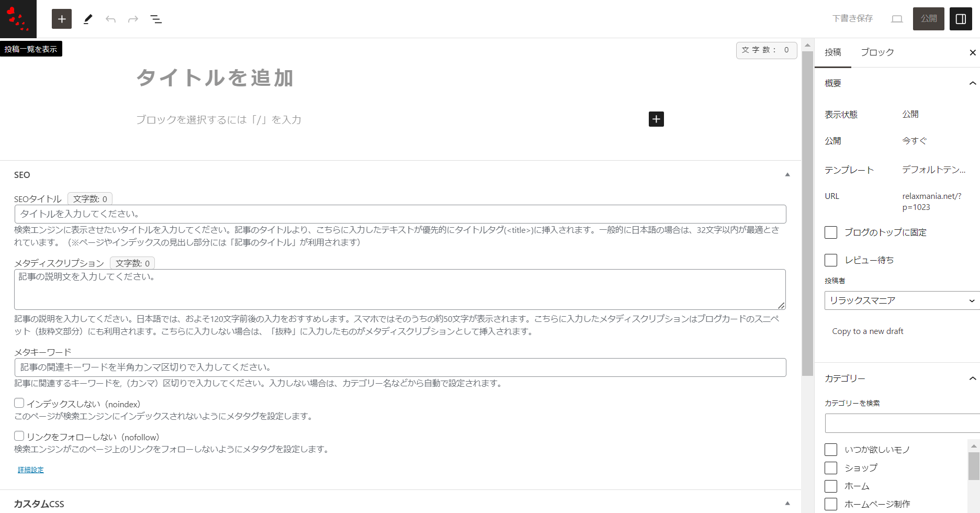Click the black add-block button in content area
This screenshot has width=980, height=513.
pyautogui.click(x=656, y=119)
